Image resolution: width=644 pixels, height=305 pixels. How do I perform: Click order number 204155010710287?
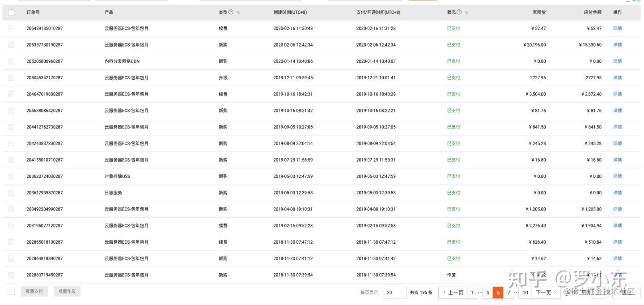[x=45, y=160]
